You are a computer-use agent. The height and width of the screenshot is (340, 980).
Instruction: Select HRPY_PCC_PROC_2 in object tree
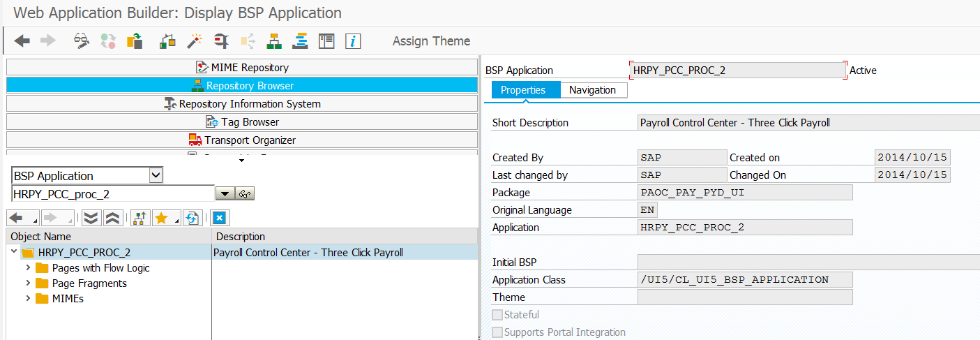pyautogui.click(x=84, y=253)
